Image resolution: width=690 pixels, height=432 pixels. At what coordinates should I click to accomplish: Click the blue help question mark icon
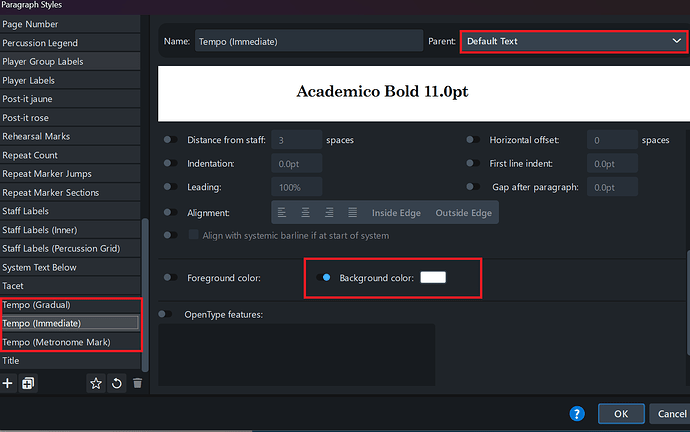[x=577, y=413]
